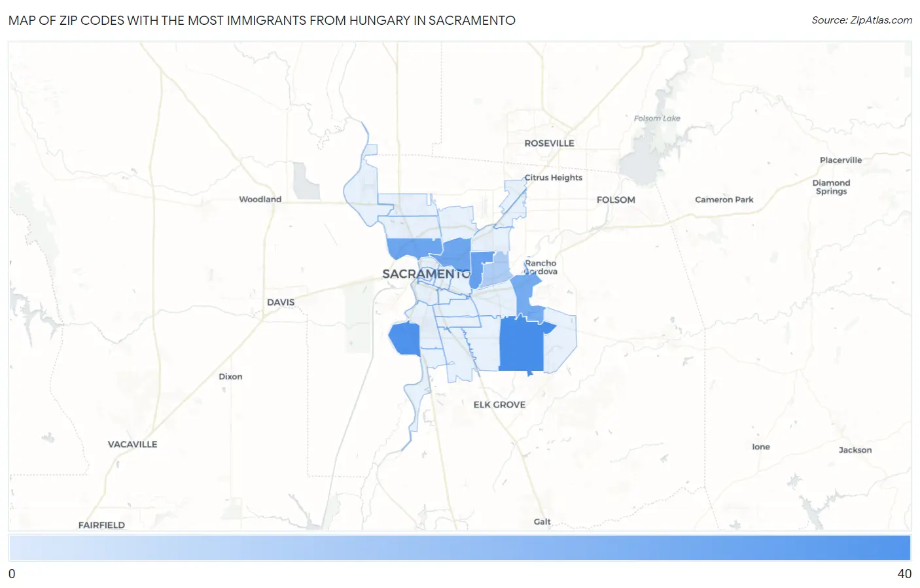The height and width of the screenshot is (588, 920).
Task: Click the ROSEVILLE label on map
Action: (x=549, y=143)
